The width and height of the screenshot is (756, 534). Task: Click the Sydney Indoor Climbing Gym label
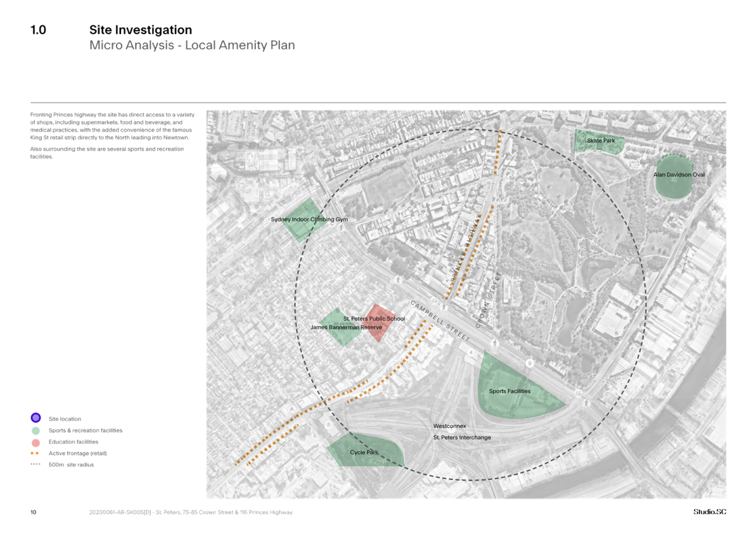coord(309,220)
